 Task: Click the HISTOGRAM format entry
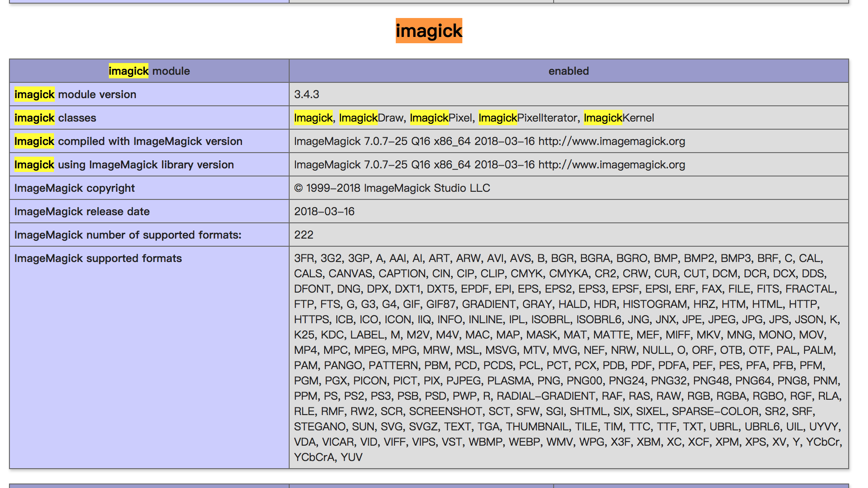click(x=655, y=304)
